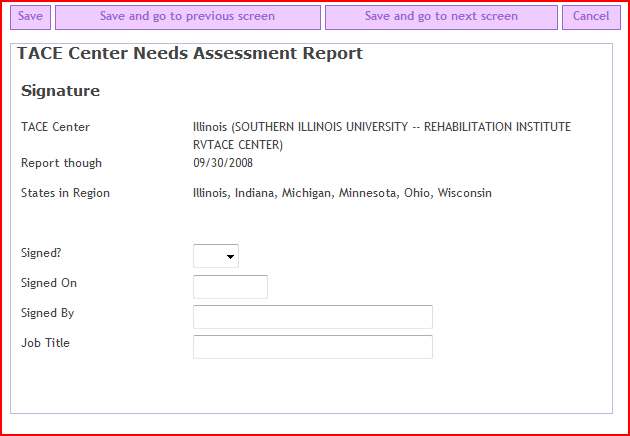
Task: Click the Illinois, Indiana, Michigan states list
Action: (x=342, y=193)
